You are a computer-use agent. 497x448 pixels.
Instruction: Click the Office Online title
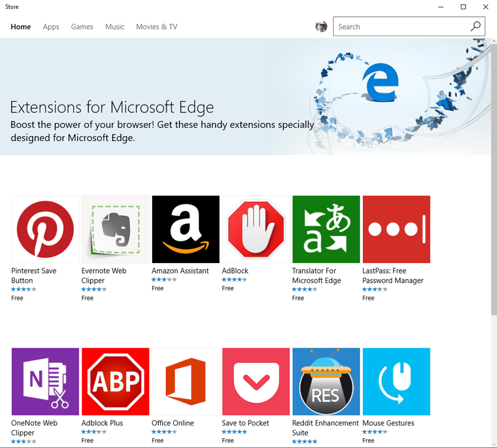click(173, 423)
